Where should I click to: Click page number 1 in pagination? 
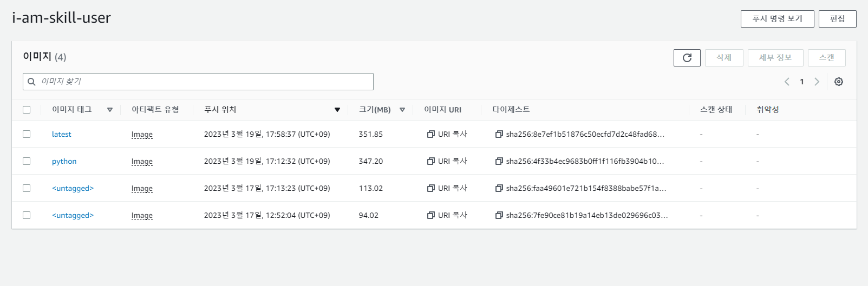802,82
